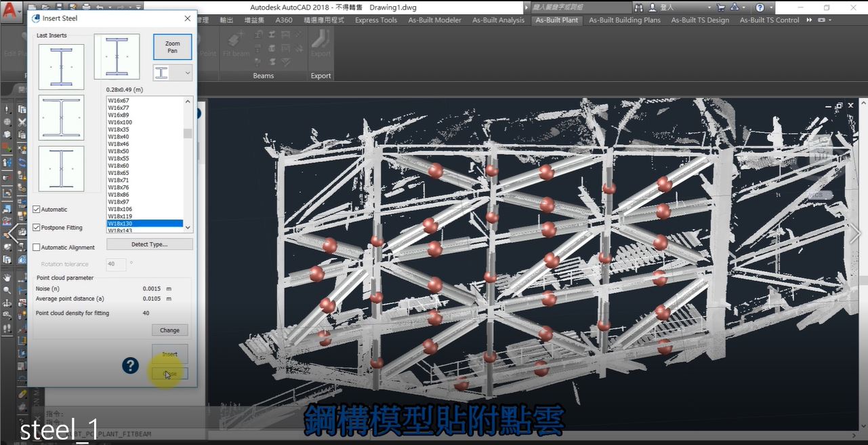Screen dimensions: 868x445
Task: Switch to the A360 ribbon tab
Action: pyautogui.click(x=284, y=20)
